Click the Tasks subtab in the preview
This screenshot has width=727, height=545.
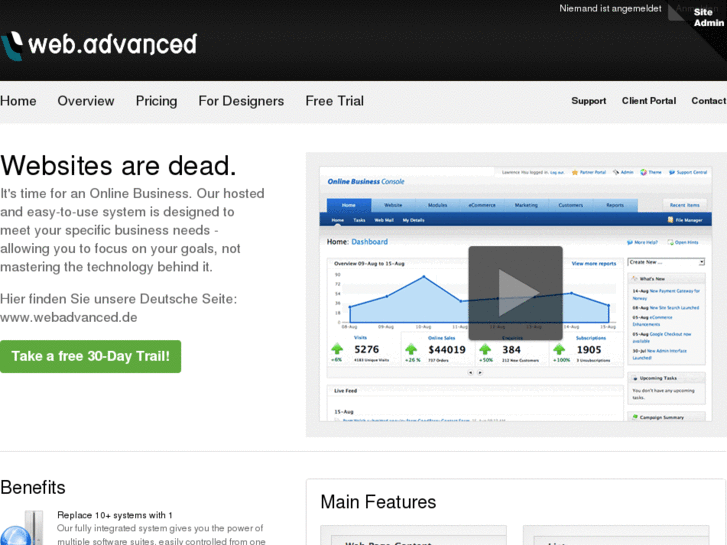point(359,220)
